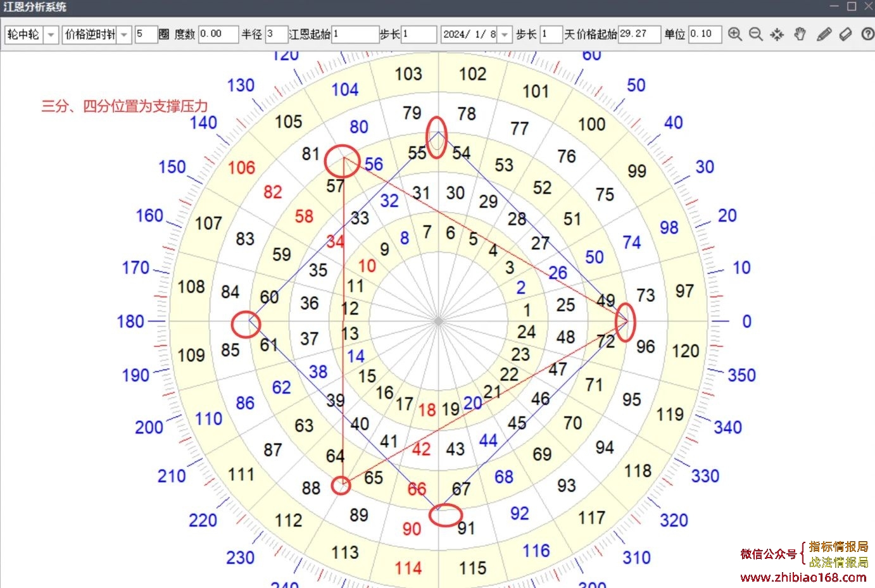
Task: Open the 轮中轮 chart type dropdown
Action: coord(51,34)
